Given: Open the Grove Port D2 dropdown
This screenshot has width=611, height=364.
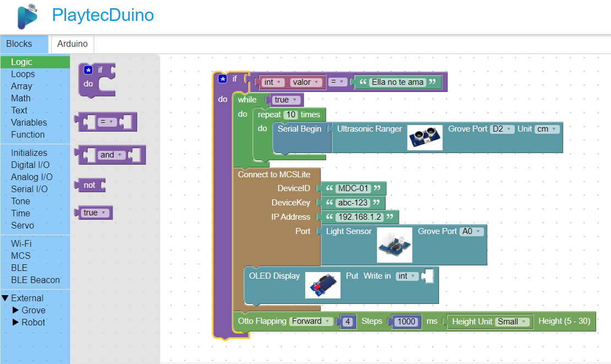Looking at the screenshot, I should pos(502,129).
